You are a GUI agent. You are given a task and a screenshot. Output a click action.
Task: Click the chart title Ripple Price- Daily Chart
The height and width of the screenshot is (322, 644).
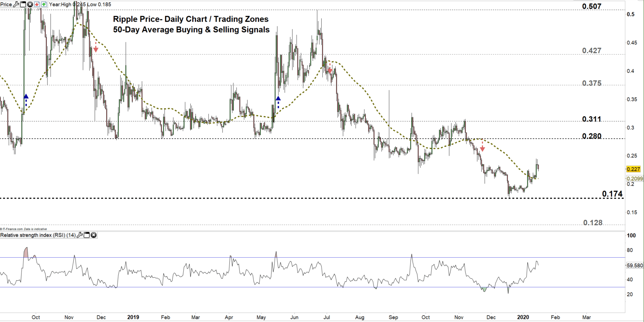160,19
